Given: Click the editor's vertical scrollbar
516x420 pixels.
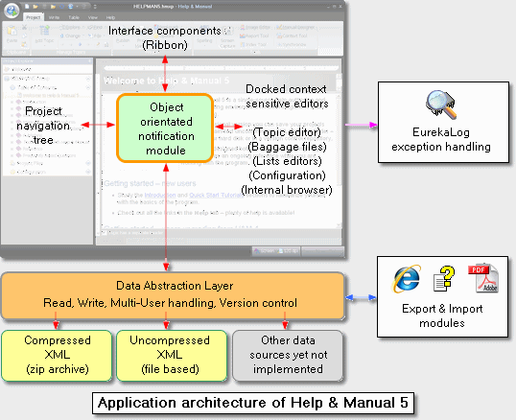Looking at the screenshot, I should (x=339, y=150).
